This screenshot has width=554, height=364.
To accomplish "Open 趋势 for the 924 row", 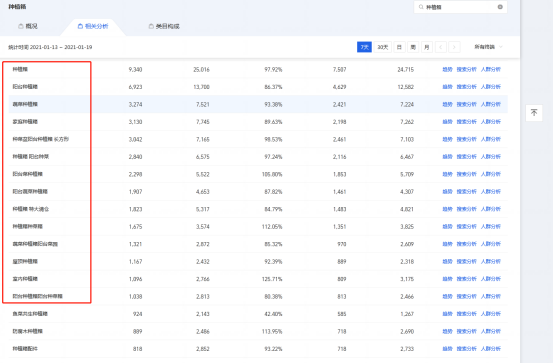I will (x=447, y=314).
